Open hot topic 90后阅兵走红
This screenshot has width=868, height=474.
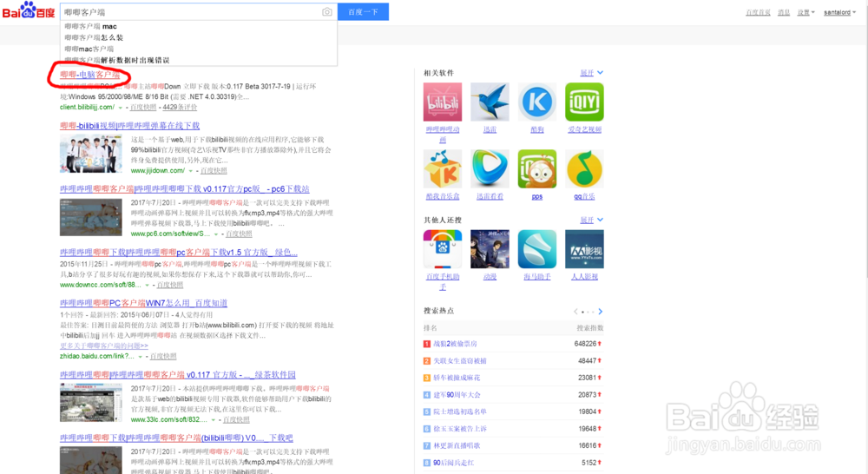(453, 463)
